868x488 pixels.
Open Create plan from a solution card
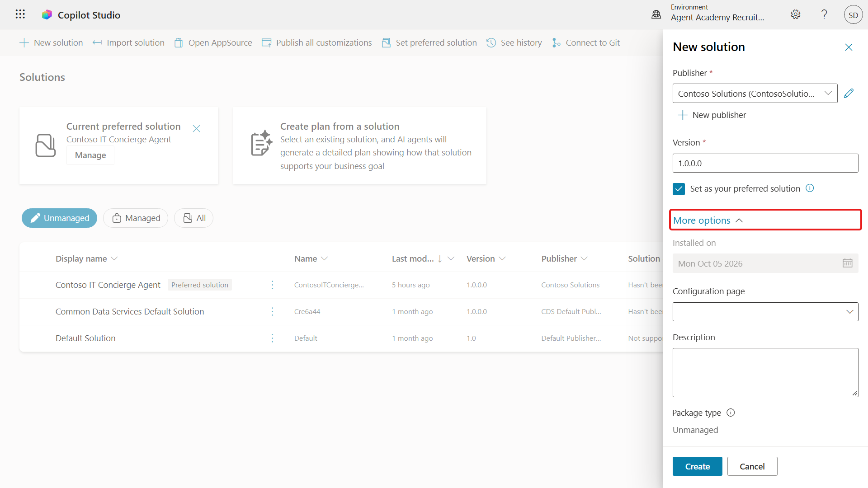click(359, 145)
